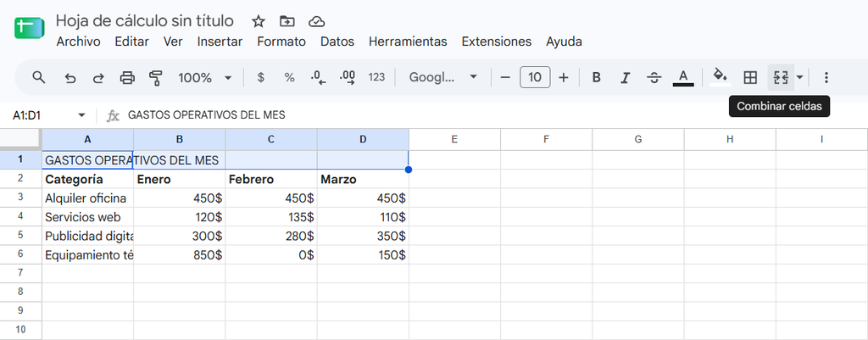The height and width of the screenshot is (340, 868).
Task: Decrease font size with minus button
Action: click(x=505, y=77)
